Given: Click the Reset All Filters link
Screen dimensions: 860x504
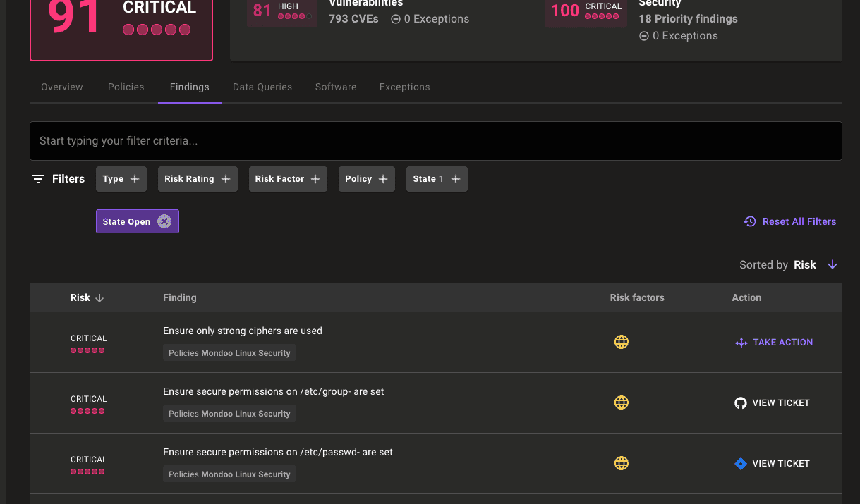Looking at the screenshot, I should click(799, 221).
